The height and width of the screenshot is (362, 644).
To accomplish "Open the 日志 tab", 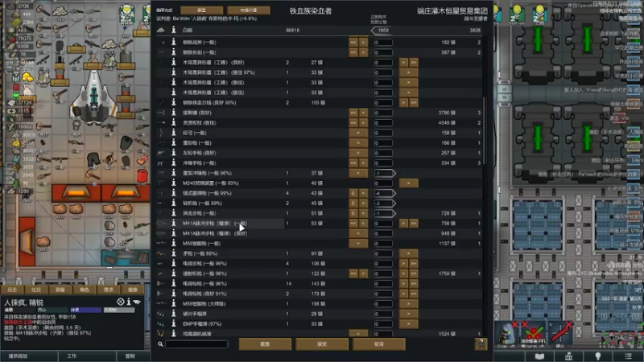I will pos(12,290).
